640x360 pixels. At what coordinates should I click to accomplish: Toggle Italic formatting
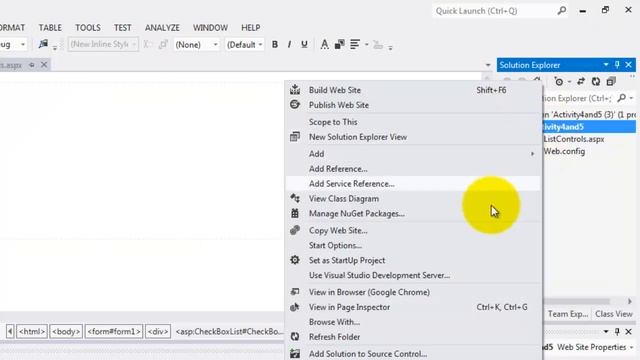(289, 44)
